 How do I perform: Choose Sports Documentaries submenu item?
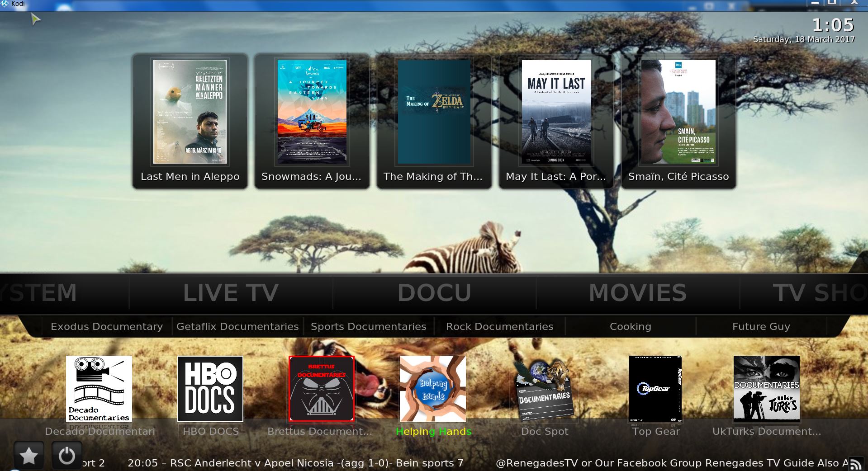click(x=368, y=326)
